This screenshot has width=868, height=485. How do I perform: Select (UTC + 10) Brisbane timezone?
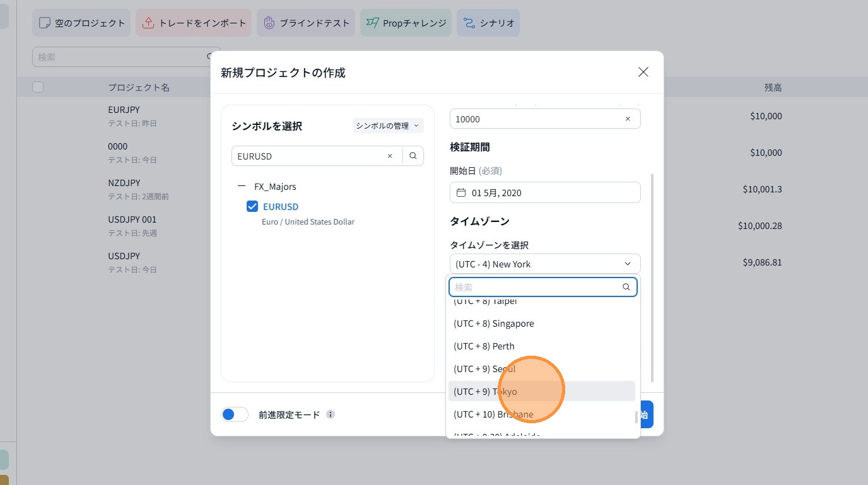[x=542, y=414]
